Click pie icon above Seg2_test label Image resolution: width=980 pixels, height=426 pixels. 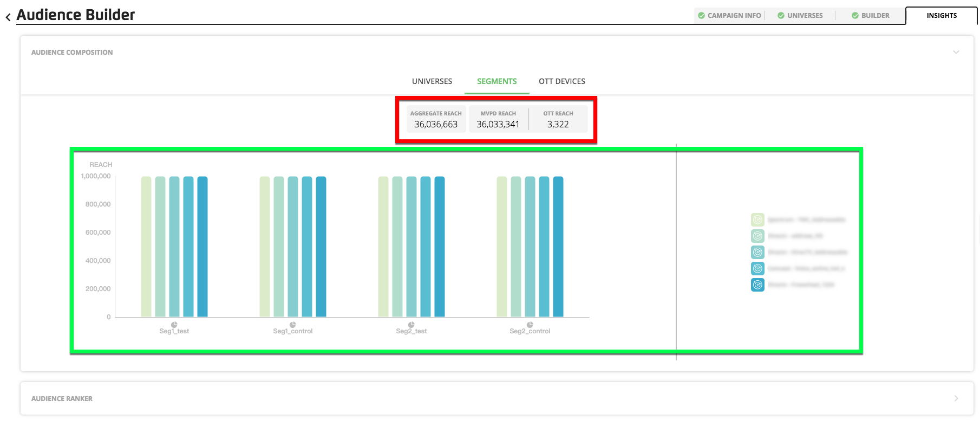click(x=411, y=325)
